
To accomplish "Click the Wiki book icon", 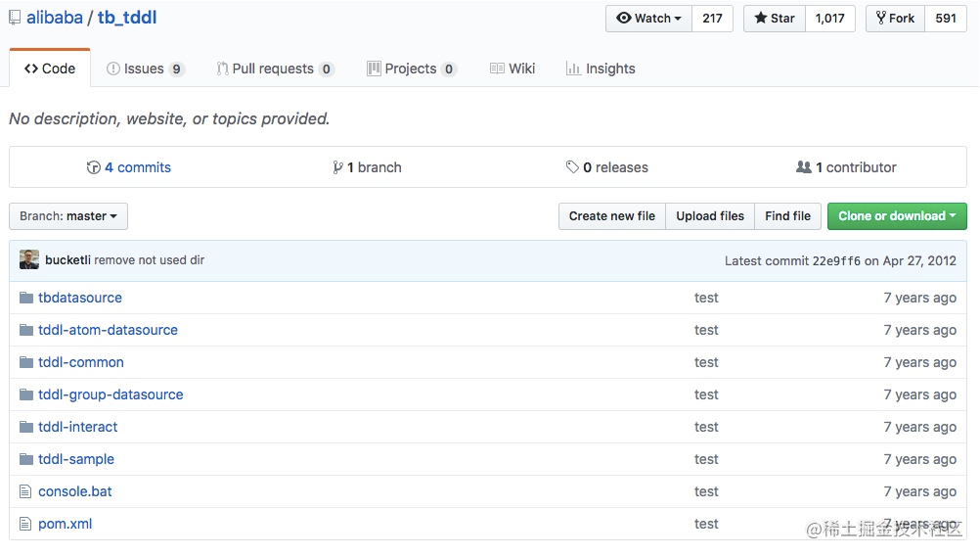I will tap(497, 69).
